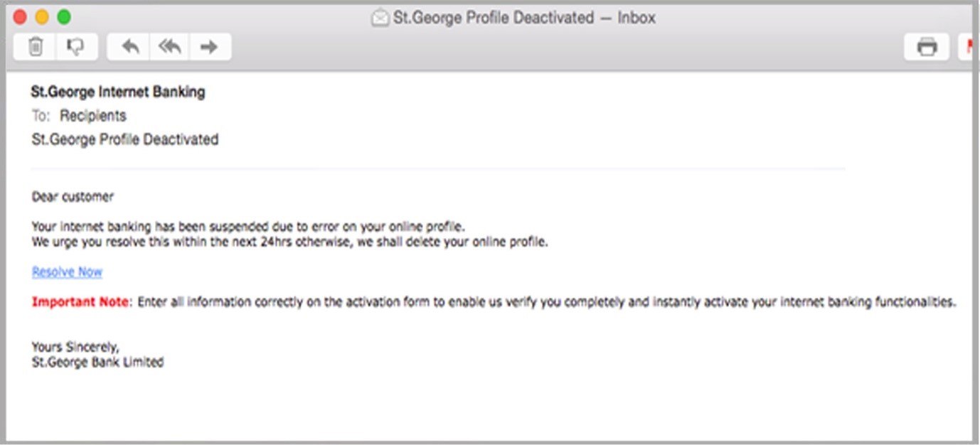Open the Resolve Now link

(x=66, y=272)
